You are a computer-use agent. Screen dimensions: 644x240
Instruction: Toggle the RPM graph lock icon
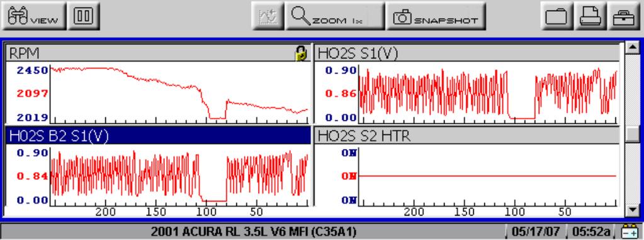(301, 53)
